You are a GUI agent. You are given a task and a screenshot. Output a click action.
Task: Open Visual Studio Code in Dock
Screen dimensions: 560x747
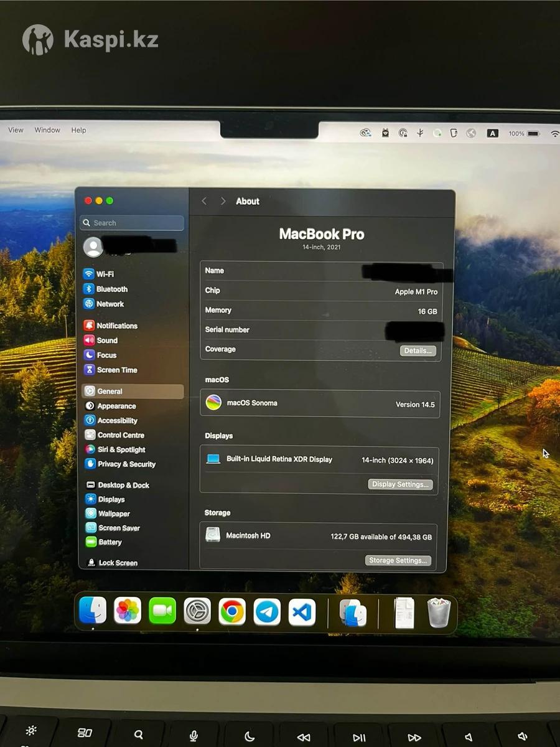click(x=302, y=613)
